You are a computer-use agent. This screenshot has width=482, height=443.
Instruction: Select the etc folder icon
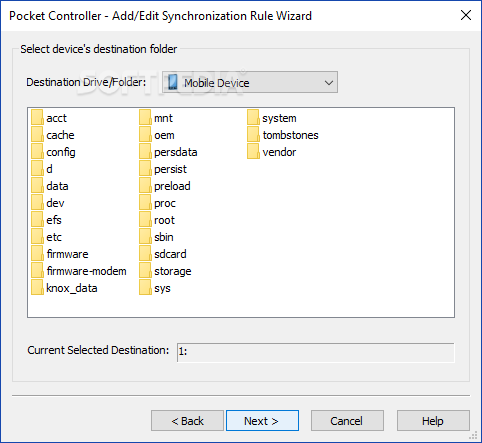[x=37, y=237]
